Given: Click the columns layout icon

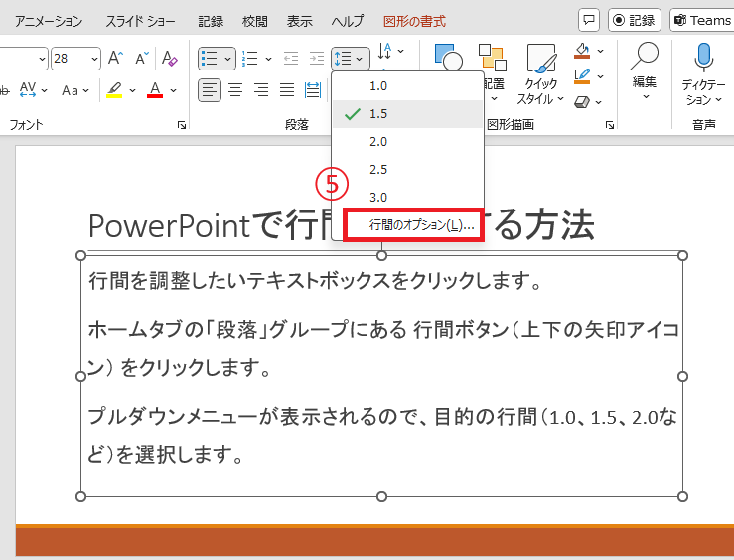Looking at the screenshot, I should (313, 89).
